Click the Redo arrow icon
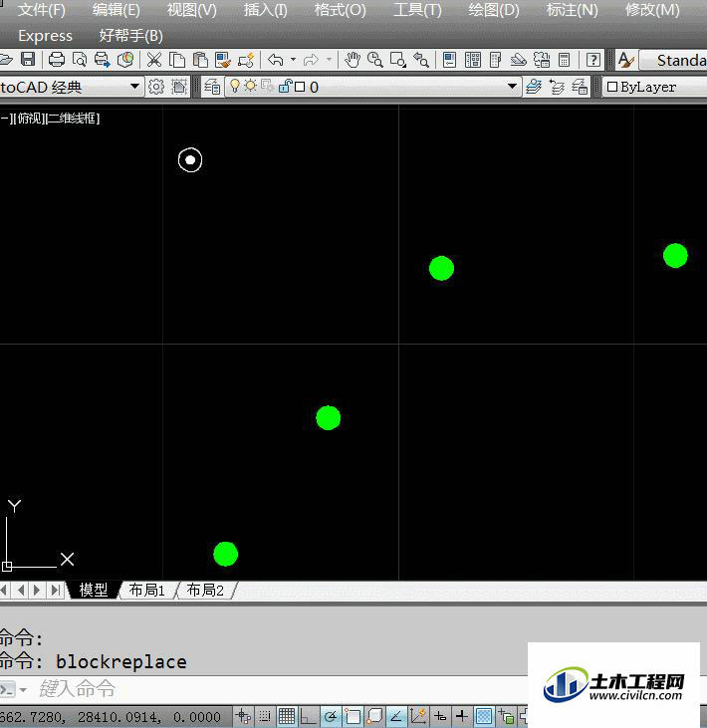The width and height of the screenshot is (707, 728). coord(311,60)
